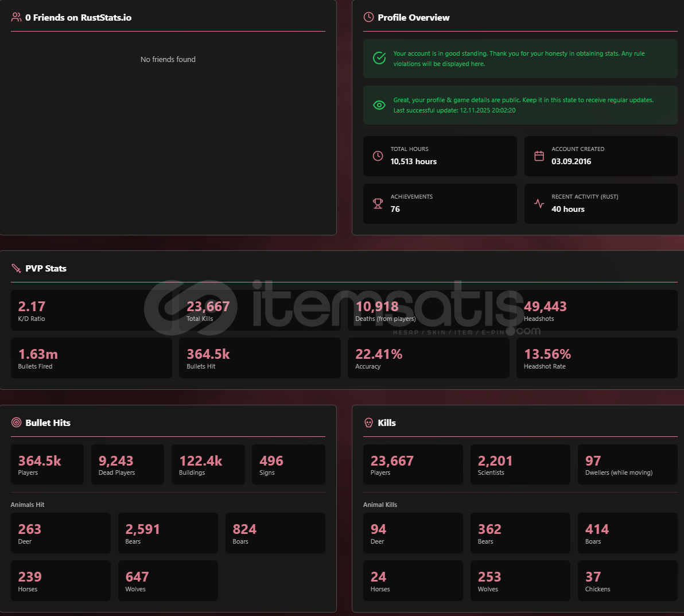Click the Profile Overview heading
The image size is (684, 616).
pyautogui.click(x=414, y=17)
